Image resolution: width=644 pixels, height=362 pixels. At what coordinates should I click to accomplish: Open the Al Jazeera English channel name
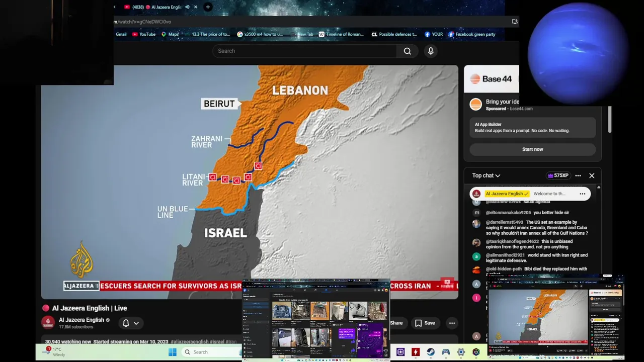click(x=82, y=320)
